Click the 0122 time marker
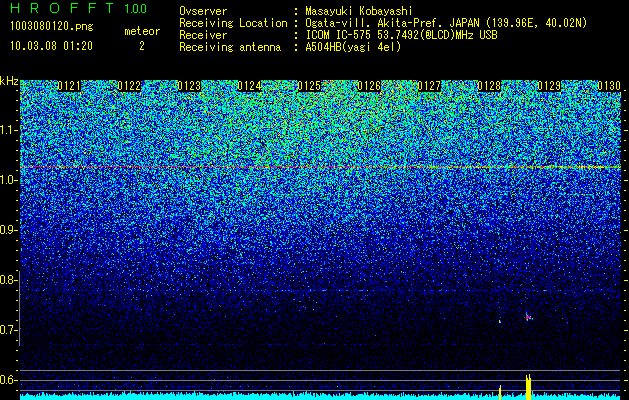The height and width of the screenshot is (400, 629). click(129, 86)
